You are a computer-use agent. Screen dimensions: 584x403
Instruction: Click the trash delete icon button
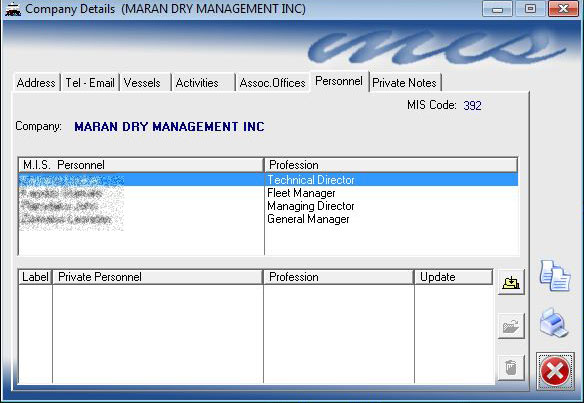[511, 368]
